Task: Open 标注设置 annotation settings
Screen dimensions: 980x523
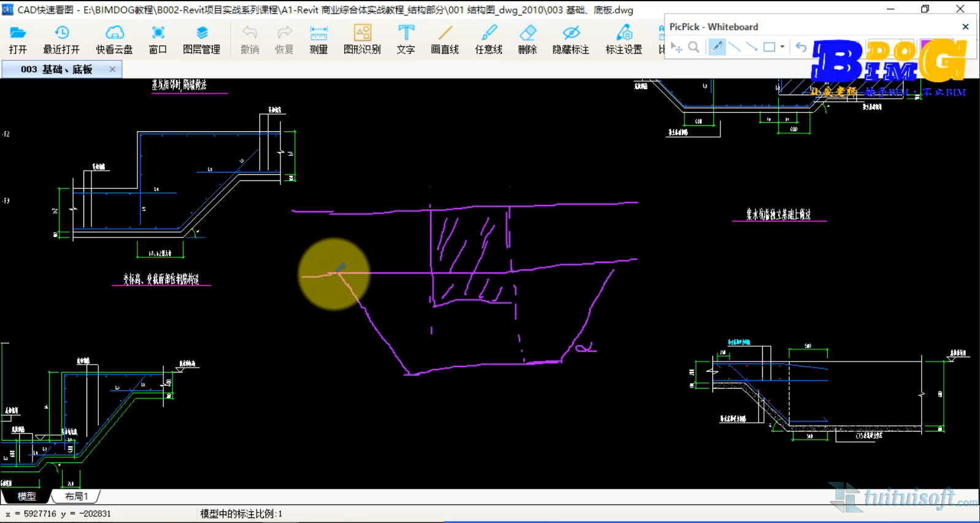Action: (623, 39)
